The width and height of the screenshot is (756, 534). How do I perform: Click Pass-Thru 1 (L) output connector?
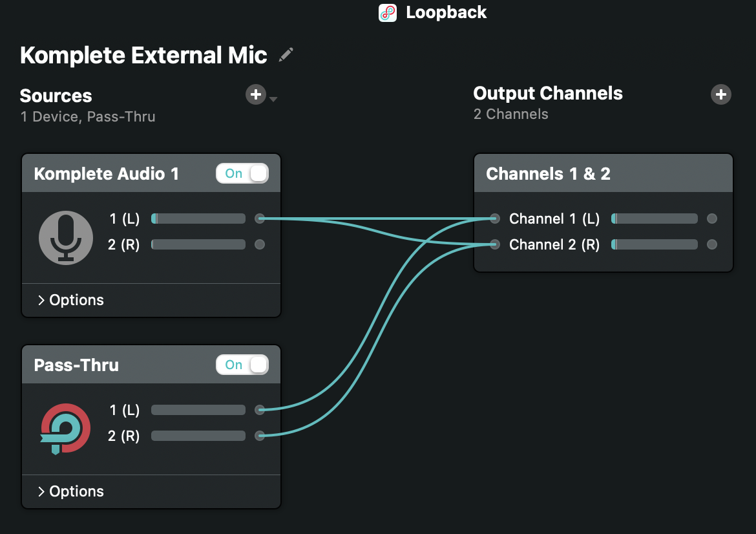pyautogui.click(x=260, y=410)
